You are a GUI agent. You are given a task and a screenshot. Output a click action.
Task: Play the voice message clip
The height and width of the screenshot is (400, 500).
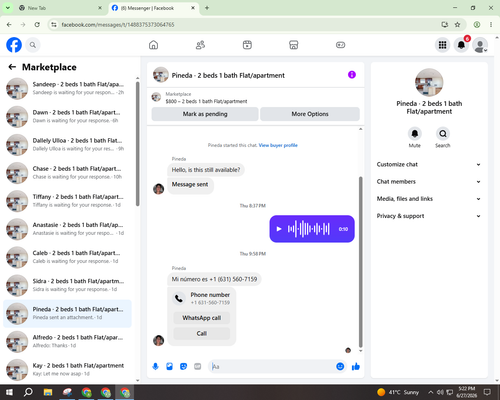coord(279,229)
